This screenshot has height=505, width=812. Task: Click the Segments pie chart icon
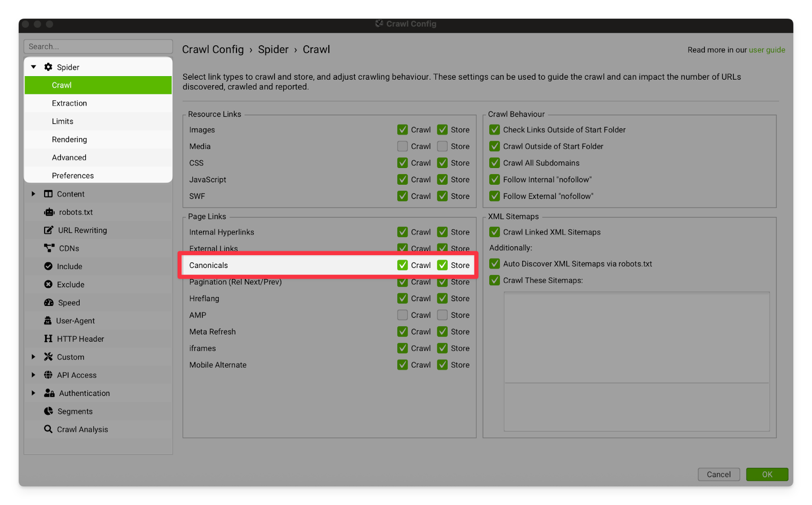pos(49,412)
